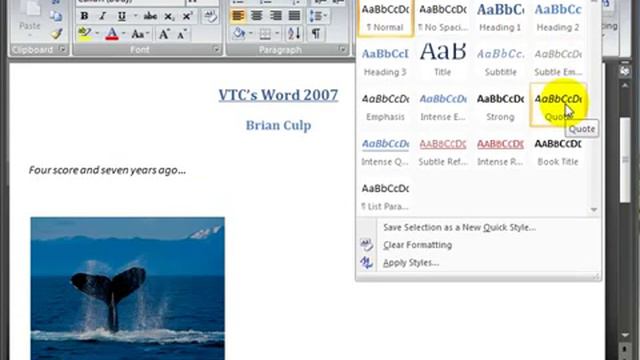Open the Font dialog box launcher
This screenshot has height=360, width=640.
coord(216,50)
